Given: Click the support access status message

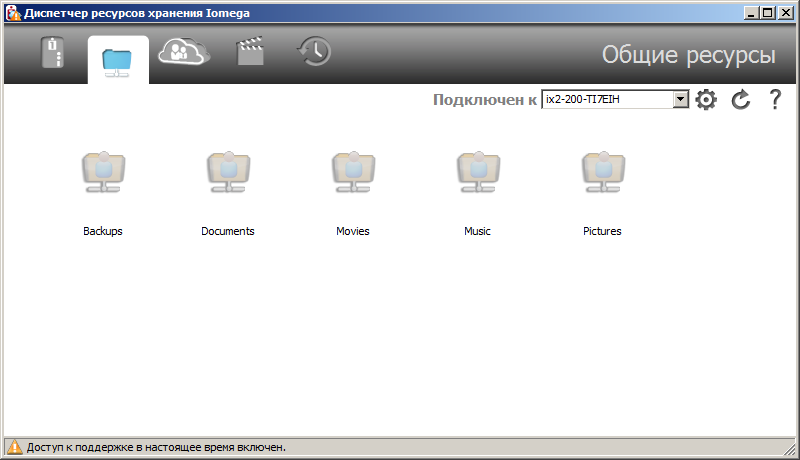Looking at the screenshot, I should 156,447.
